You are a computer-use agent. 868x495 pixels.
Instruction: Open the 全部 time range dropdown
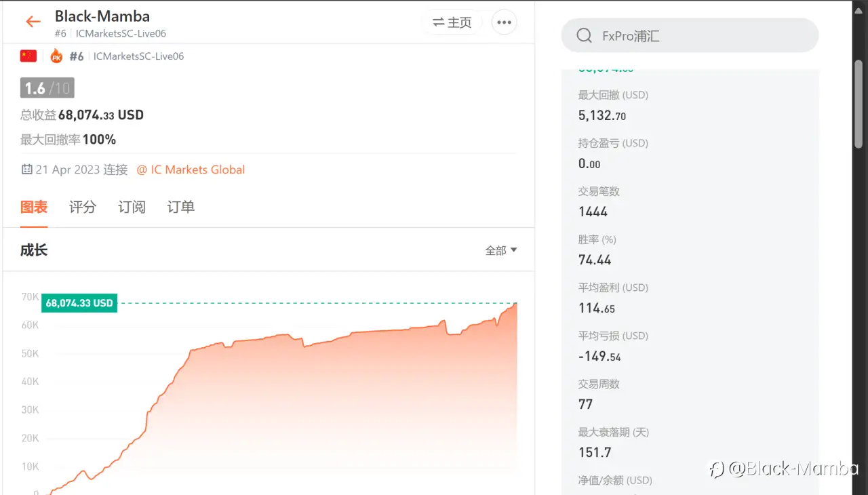point(501,250)
